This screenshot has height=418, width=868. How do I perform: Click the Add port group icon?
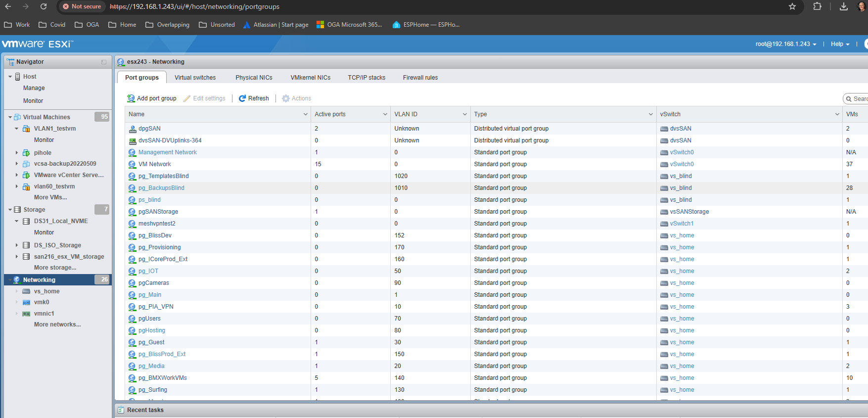tap(131, 98)
